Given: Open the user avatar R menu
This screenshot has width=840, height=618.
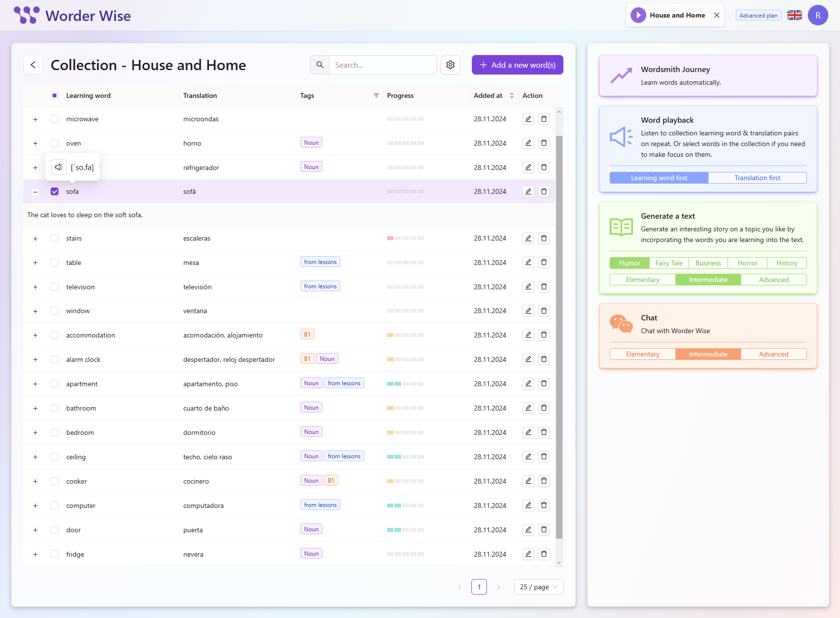Looking at the screenshot, I should pos(818,15).
